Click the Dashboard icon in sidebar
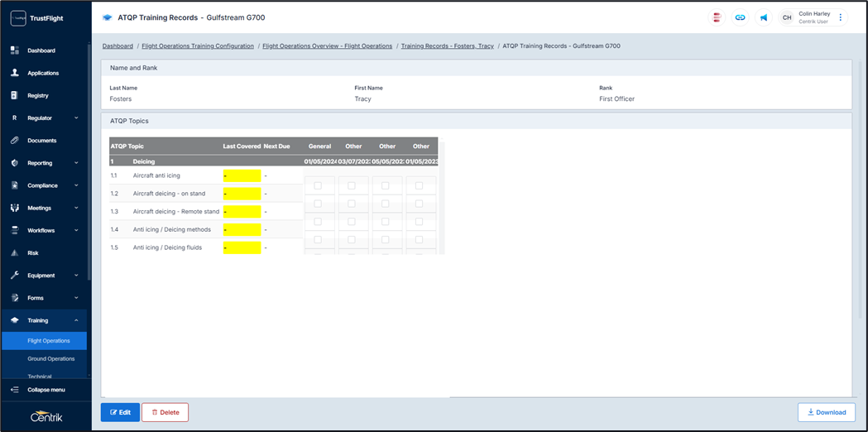 click(x=15, y=50)
